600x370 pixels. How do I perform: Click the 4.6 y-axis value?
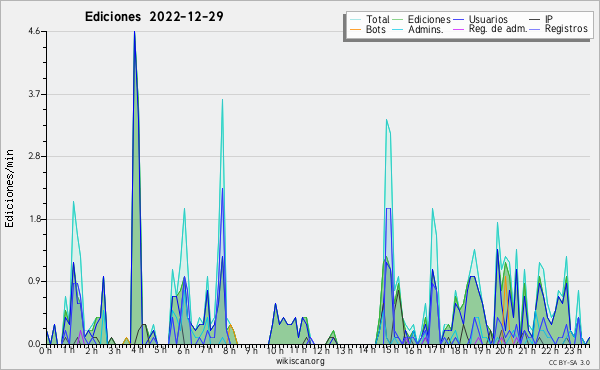click(x=34, y=32)
